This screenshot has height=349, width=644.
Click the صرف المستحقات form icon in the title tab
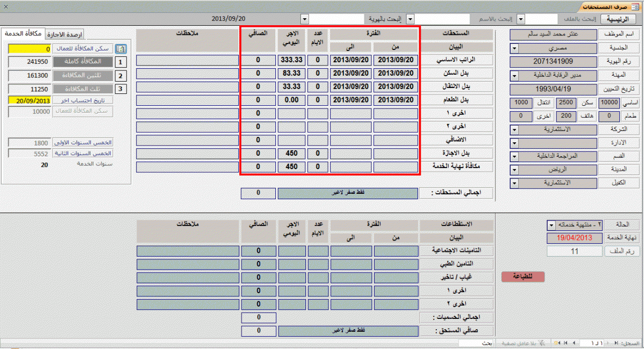636,7
